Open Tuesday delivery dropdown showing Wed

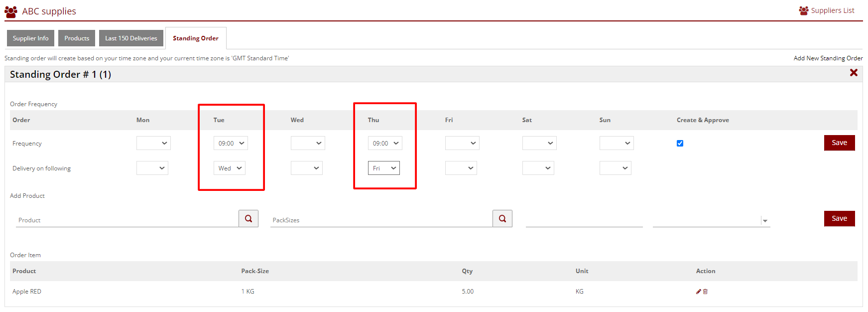tap(229, 168)
